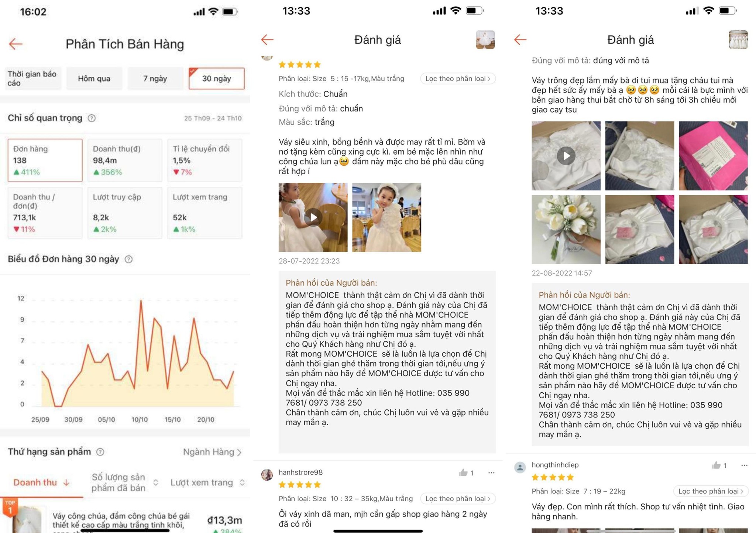Open more options for hanhstrore98's review

491,472
